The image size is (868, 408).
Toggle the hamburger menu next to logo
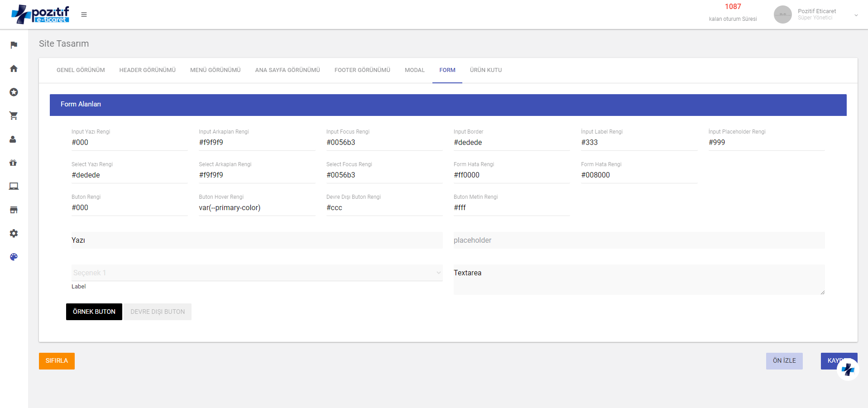pyautogui.click(x=84, y=14)
